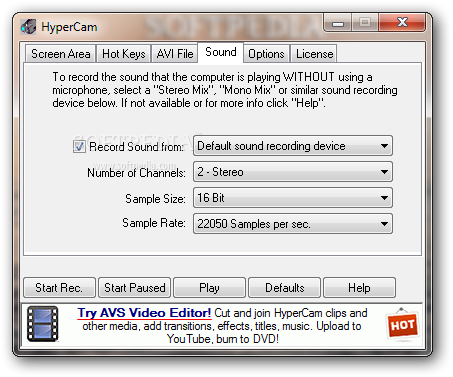453x377 pixels.
Task: Expand the Sample Size dropdown
Action: [x=293, y=198]
